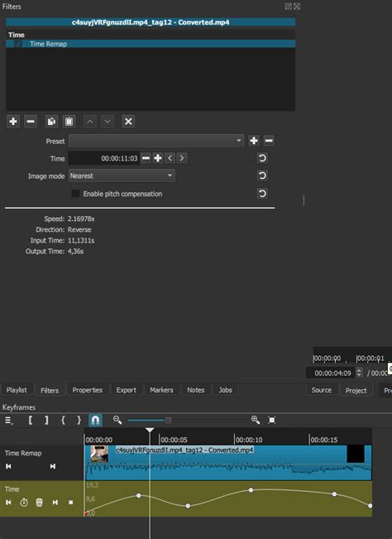This screenshot has width=392, height=539.
Task: Click the playhead marker on the keyframes ruler
Action: [150, 431]
